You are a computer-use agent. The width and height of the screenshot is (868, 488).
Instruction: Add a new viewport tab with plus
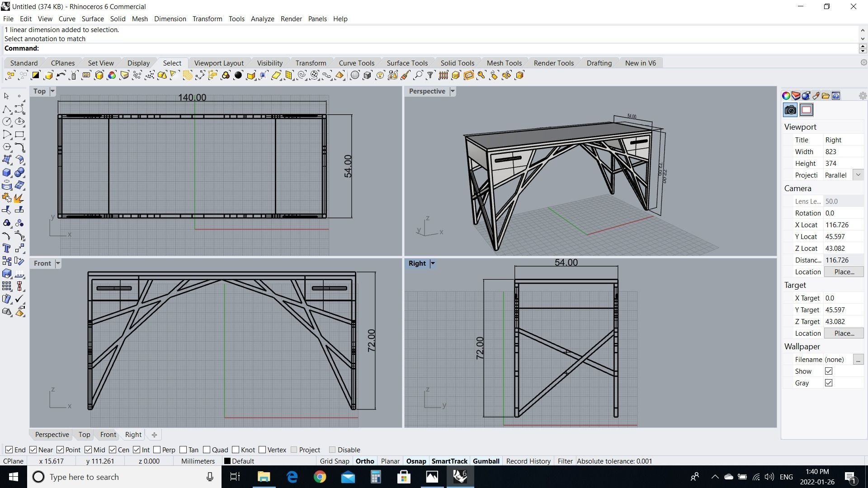[x=154, y=435]
